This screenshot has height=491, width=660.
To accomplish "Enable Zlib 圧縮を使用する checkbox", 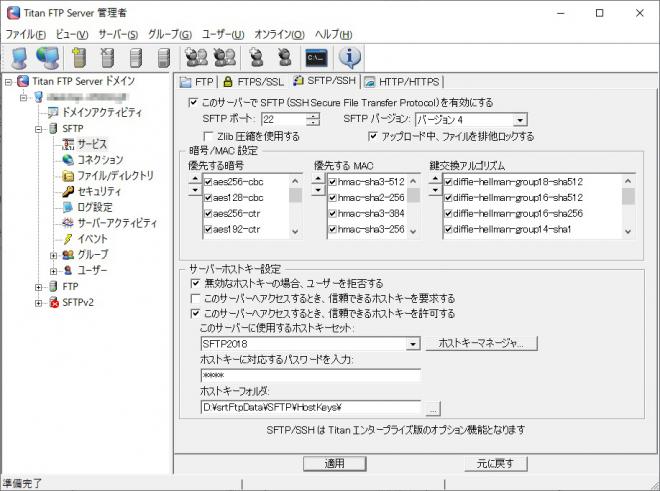I will pyautogui.click(x=208, y=136).
